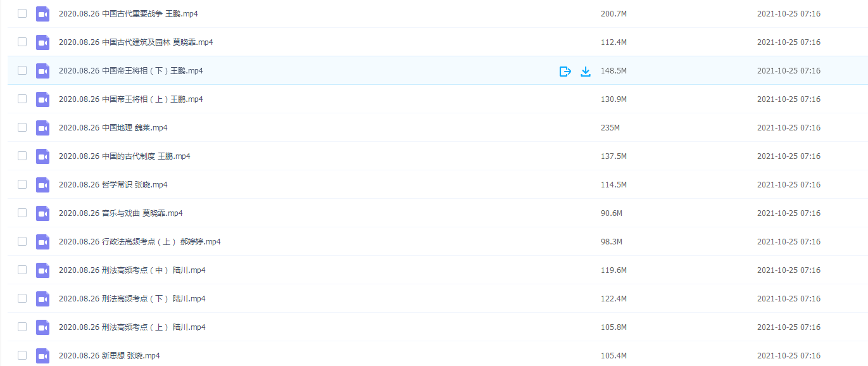Image resolution: width=868 pixels, height=366 pixels.
Task: Open file 中国的古代制度 王鹏.mp4
Action: coord(125,156)
